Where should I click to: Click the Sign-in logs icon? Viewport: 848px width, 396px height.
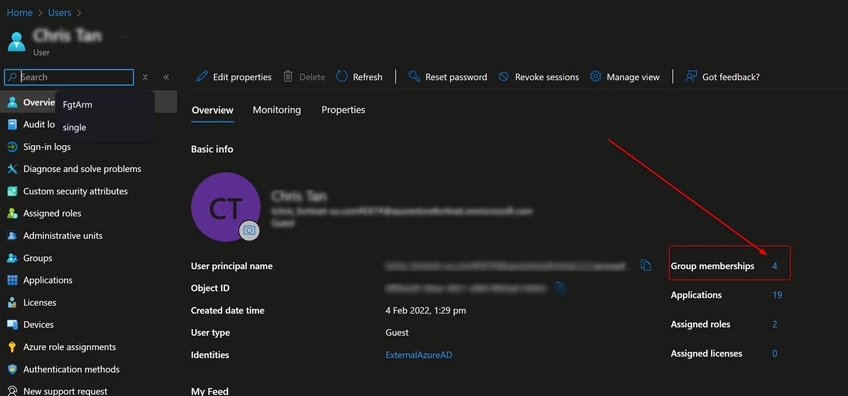[12, 147]
